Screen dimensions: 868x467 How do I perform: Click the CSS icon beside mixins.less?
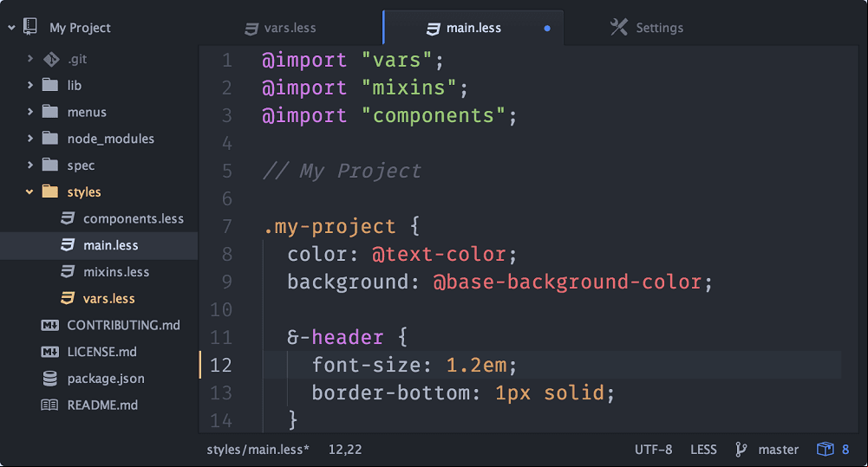[x=68, y=271]
